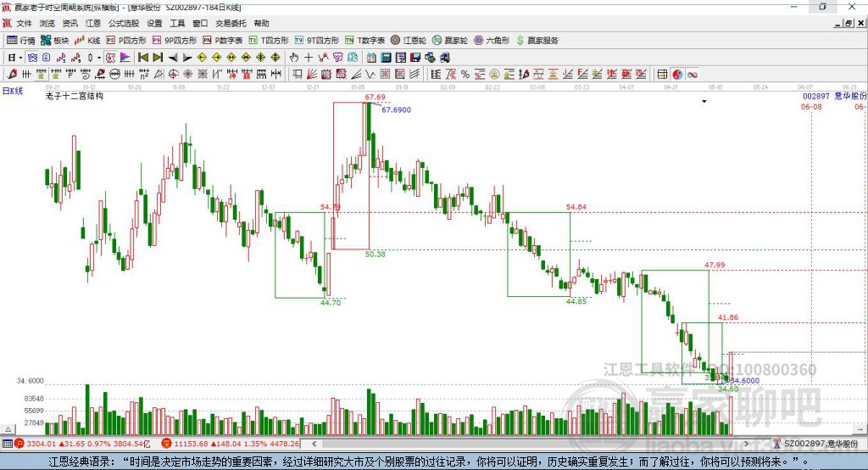Screen dimensions: 868x470
Task: Select the n² number tool
Action: (144, 75)
